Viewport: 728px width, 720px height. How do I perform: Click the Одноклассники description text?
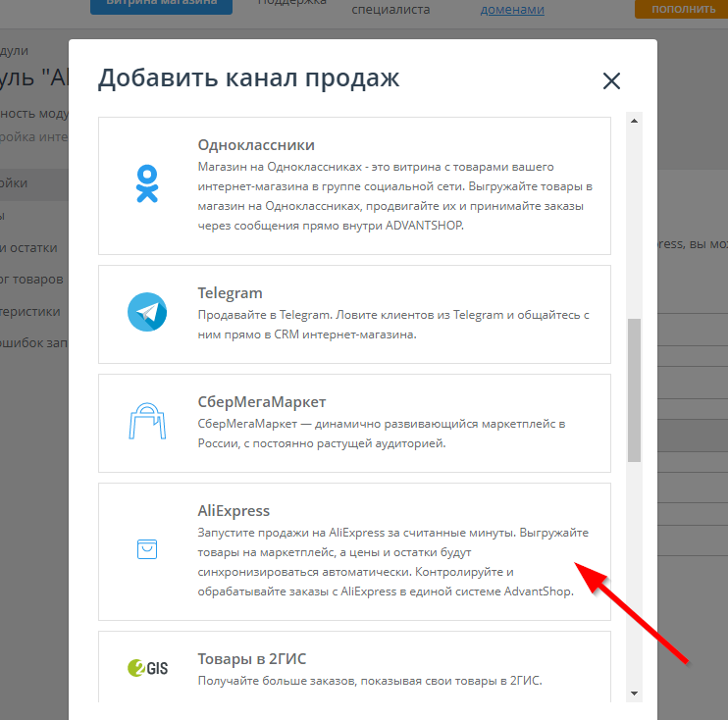click(395, 196)
